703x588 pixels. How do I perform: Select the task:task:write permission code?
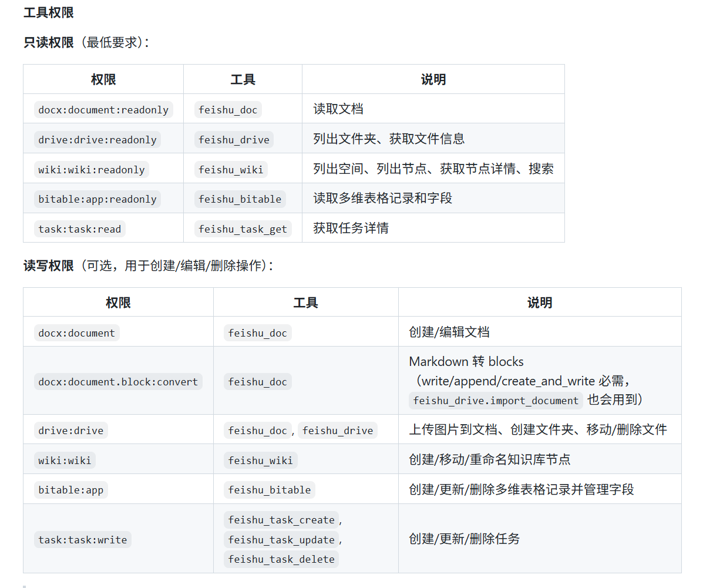[83, 540]
